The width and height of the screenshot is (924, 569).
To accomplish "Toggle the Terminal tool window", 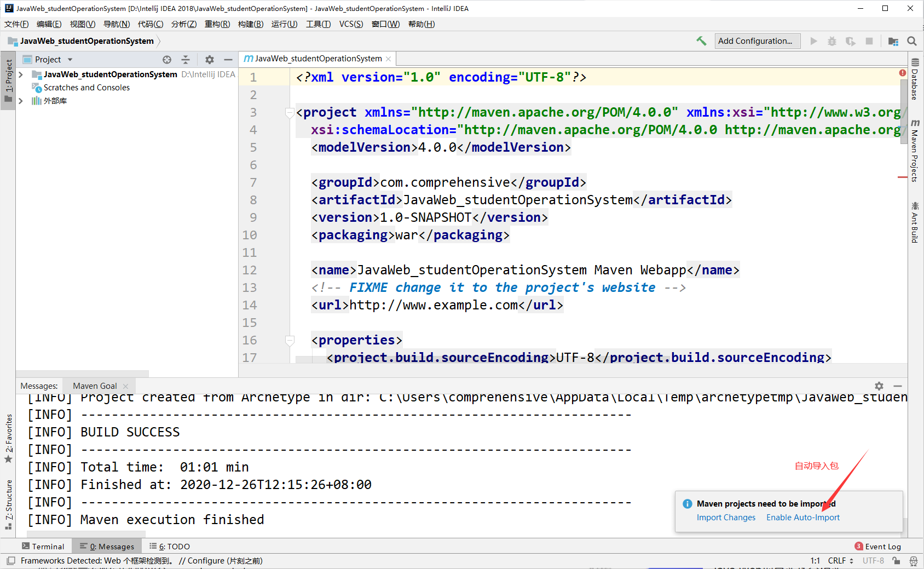I will pos(43,547).
